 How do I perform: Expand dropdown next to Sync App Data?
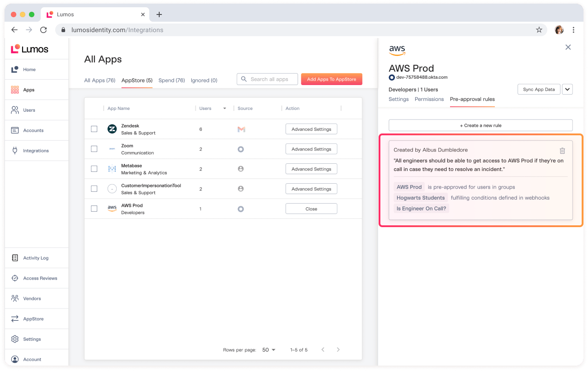coord(568,89)
